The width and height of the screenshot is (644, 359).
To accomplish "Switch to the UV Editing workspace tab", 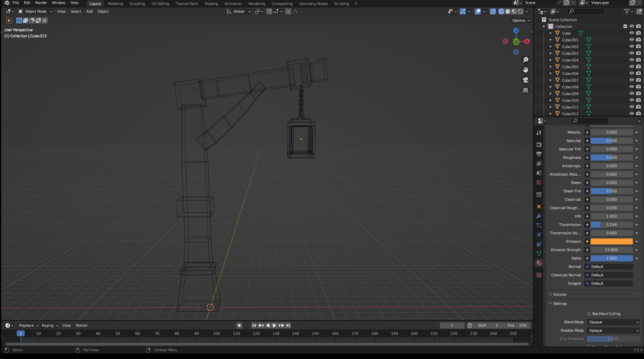I will (x=160, y=4).
